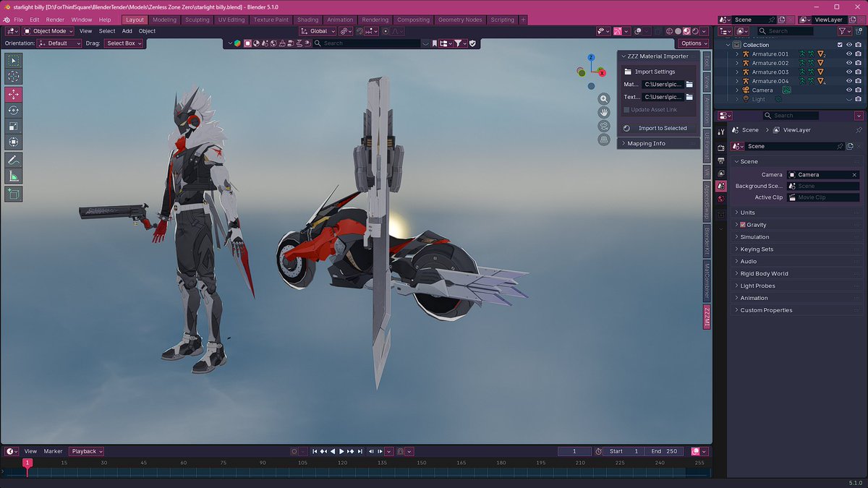Select the Add Cube tool
The height and width of the screenshot is (488, 868).
point(13,194)
